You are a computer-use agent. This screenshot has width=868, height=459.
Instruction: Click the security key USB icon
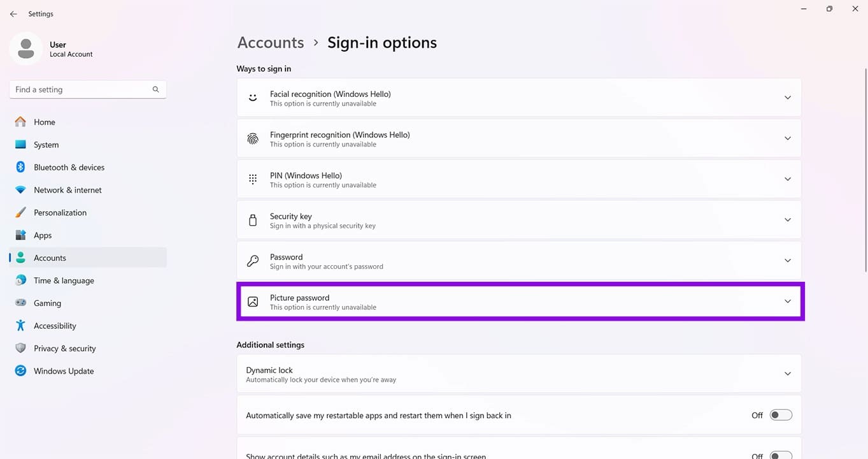pos(253,221)
